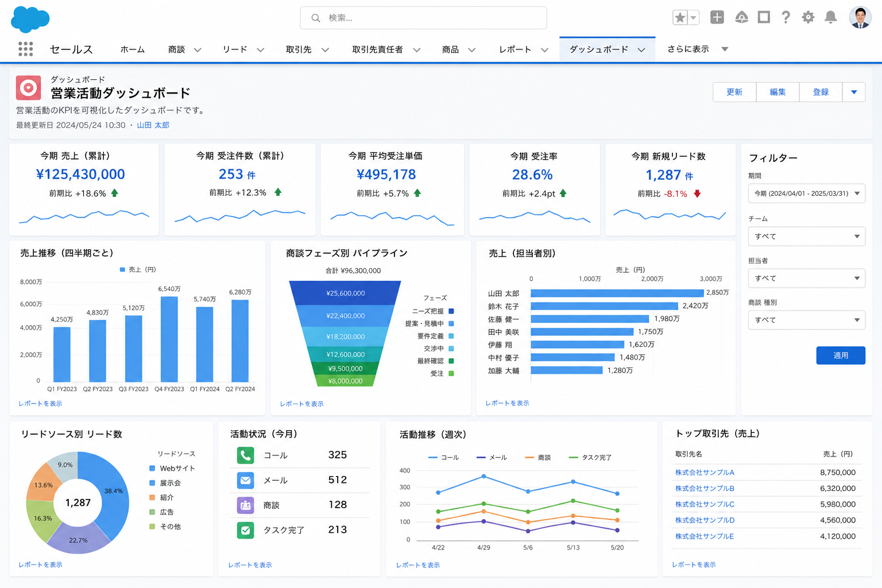The width and height of the screenshot is (882, 588).
Task: Click the メール envelope icon
Action: coord(245,480)
